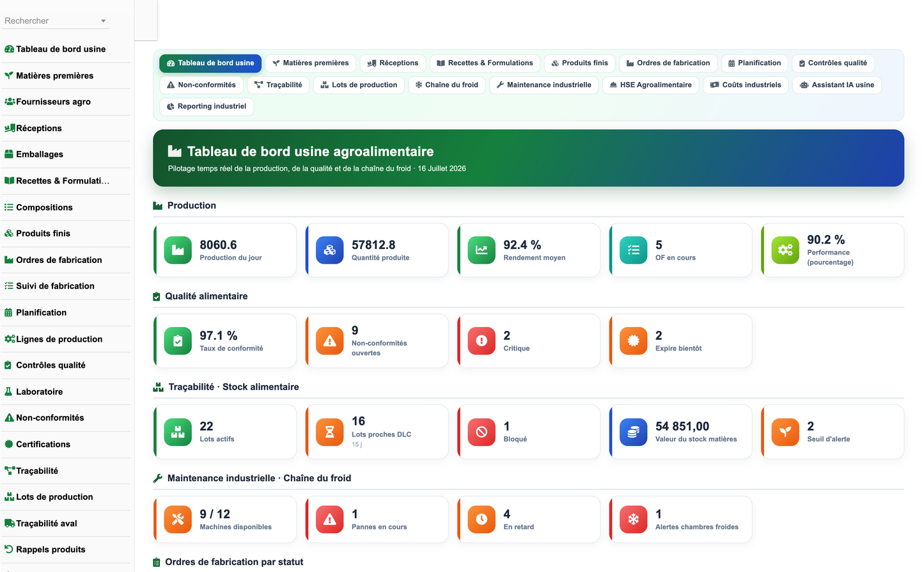924x572 pixels.
Task: Click the green Production du jour factory icon
Action: [x=178, y=250]
